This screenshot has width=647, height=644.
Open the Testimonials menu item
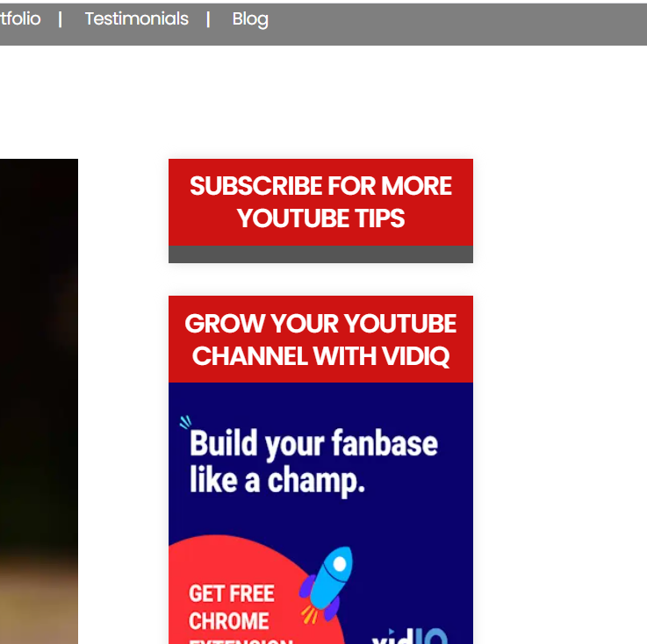(x=137, y=19)
